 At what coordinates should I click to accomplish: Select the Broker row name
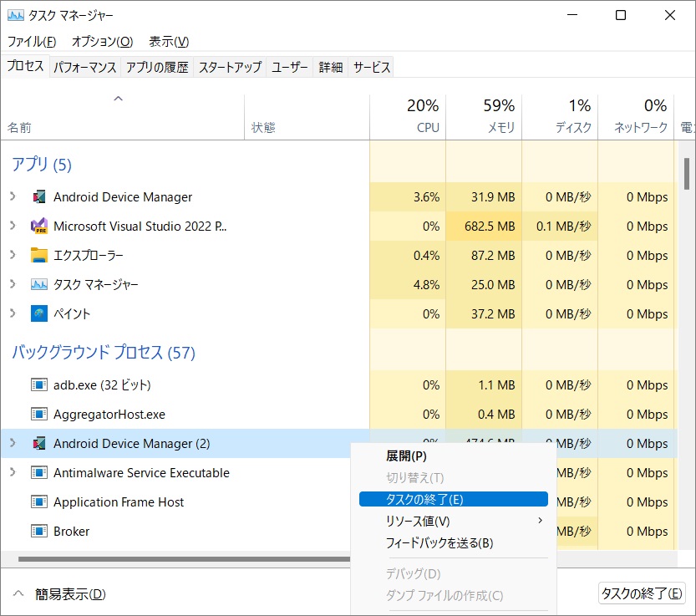point(72,532)
